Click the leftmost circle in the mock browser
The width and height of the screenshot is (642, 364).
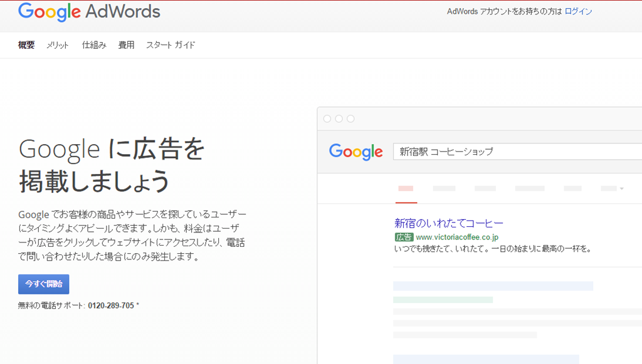327,118
